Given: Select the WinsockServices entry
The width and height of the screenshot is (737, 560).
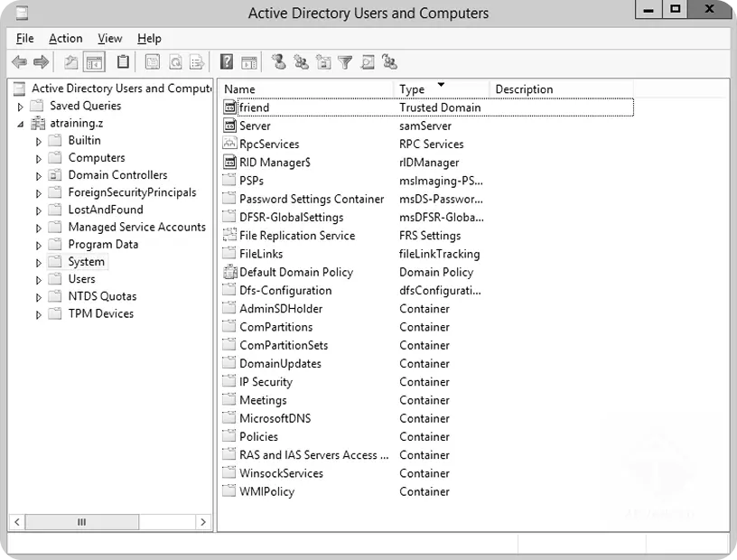Looking at the screenshot, I should point(281,473).
